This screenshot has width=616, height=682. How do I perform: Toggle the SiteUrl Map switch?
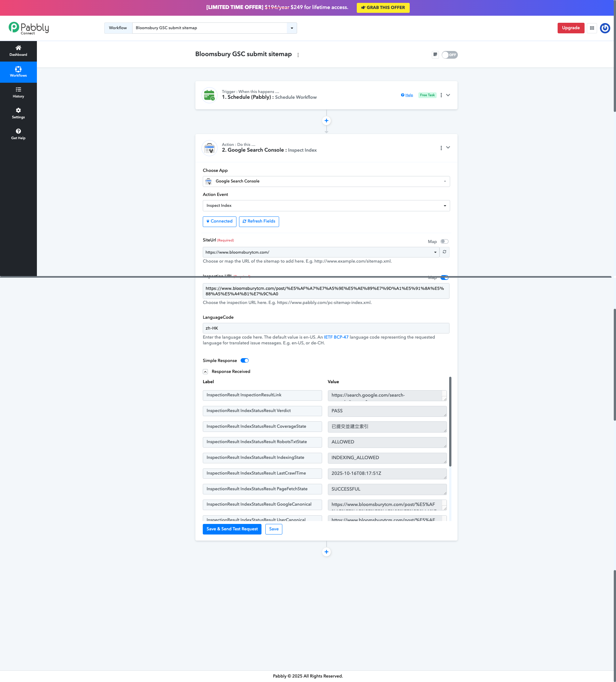coord(444,241)
